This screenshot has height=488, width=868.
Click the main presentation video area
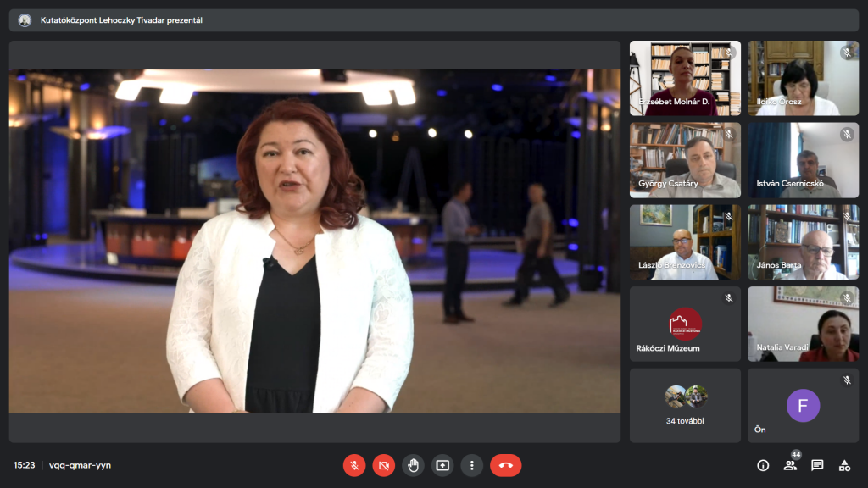[314, 241]
